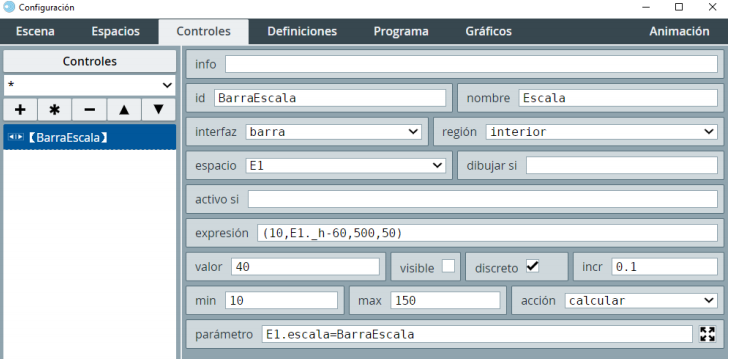Toggle the visible checkbox
Viewport: 730px width, 360px height.
[x=448, y=266]
